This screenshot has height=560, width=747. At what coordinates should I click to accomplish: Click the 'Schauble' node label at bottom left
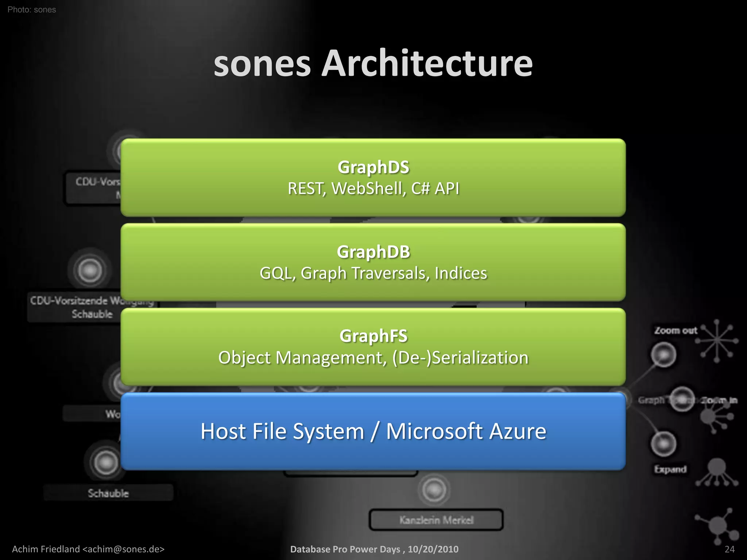[108, 493]
